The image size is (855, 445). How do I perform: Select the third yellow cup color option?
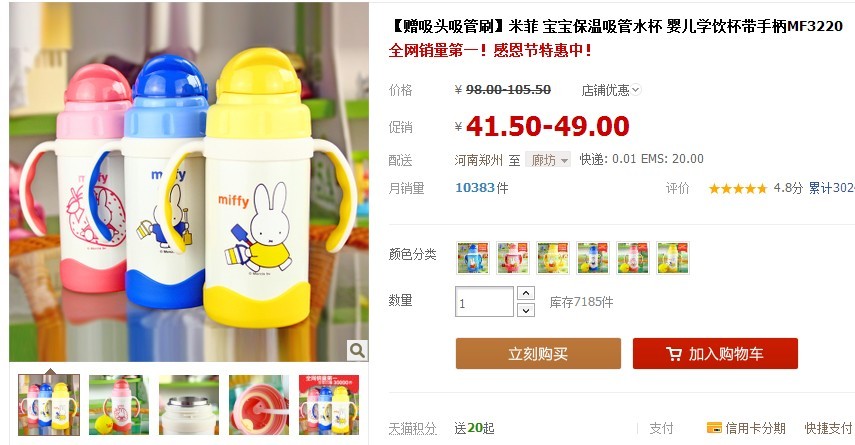(553, 258)
